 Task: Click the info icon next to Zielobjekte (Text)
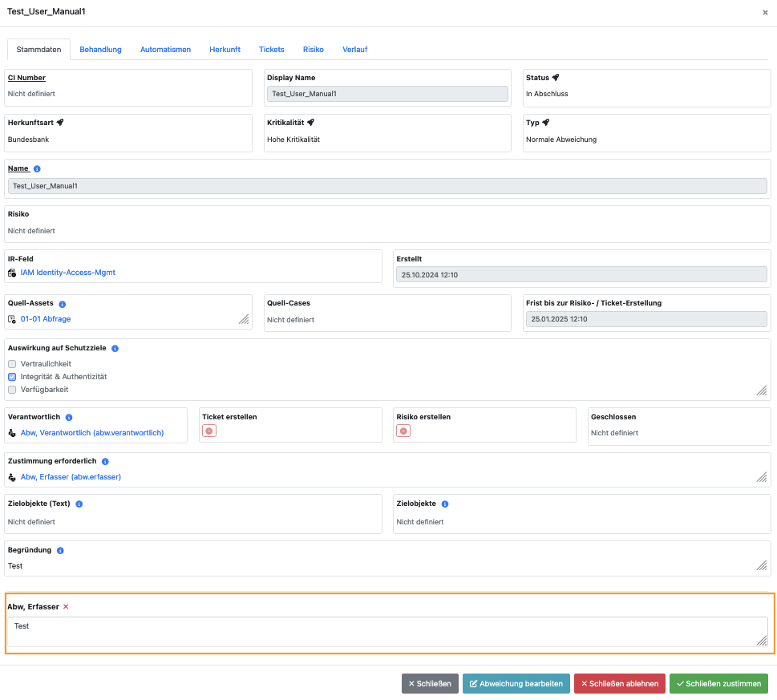point(79,504)
